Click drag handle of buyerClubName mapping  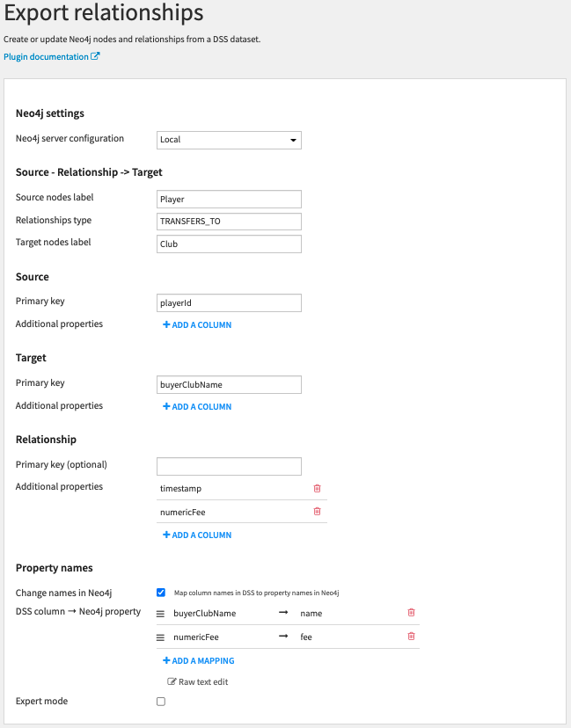click(x=161, y=614)
